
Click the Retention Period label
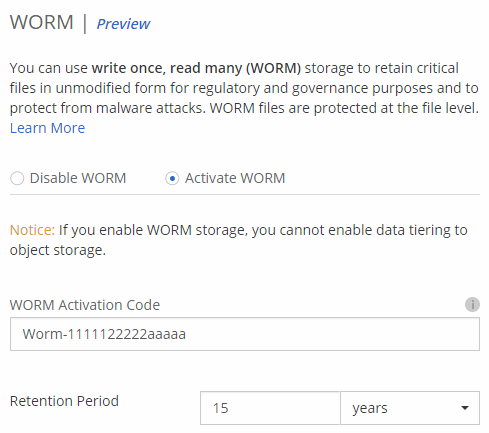pyautogui.click(x=64, y=401)
